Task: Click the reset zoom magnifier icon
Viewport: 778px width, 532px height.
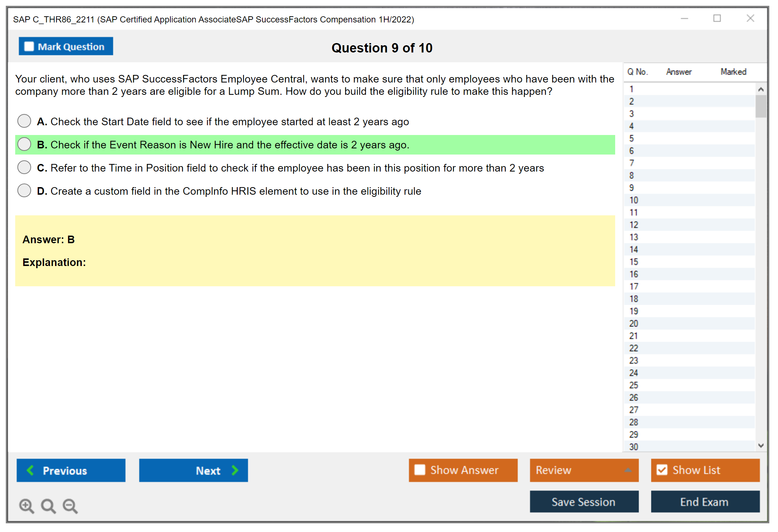Action: click(48, 506)
